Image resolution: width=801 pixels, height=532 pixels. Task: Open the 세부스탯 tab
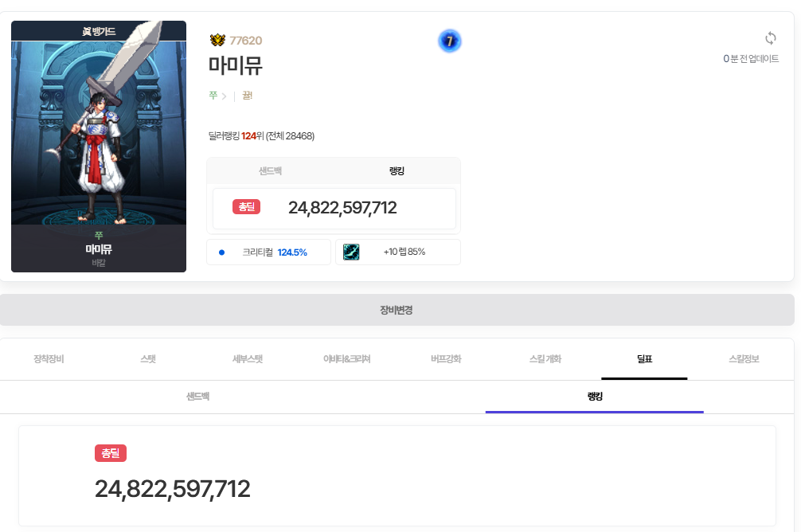(x=247, y=359)
